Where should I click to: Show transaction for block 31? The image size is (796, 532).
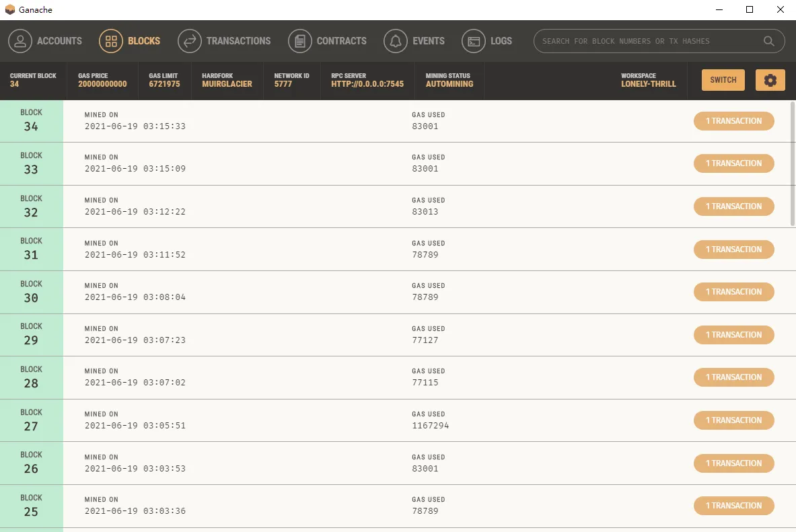click(x=733, y=250)
